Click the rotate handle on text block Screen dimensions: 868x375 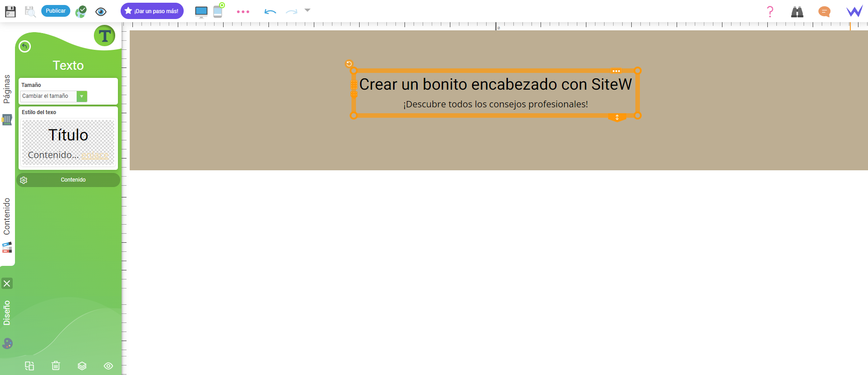(349, 64)
